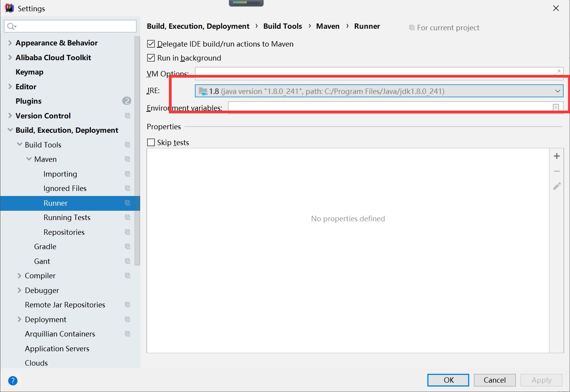570x392 pixels.
Task: Close the Settings dialog window
Action: pyautogui.click(x=556, y=8)
